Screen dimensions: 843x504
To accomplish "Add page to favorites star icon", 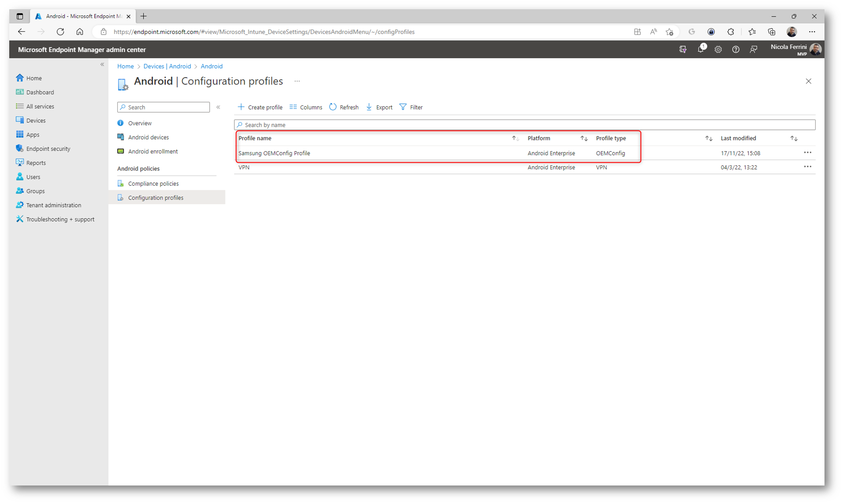I will pos(669,32).
